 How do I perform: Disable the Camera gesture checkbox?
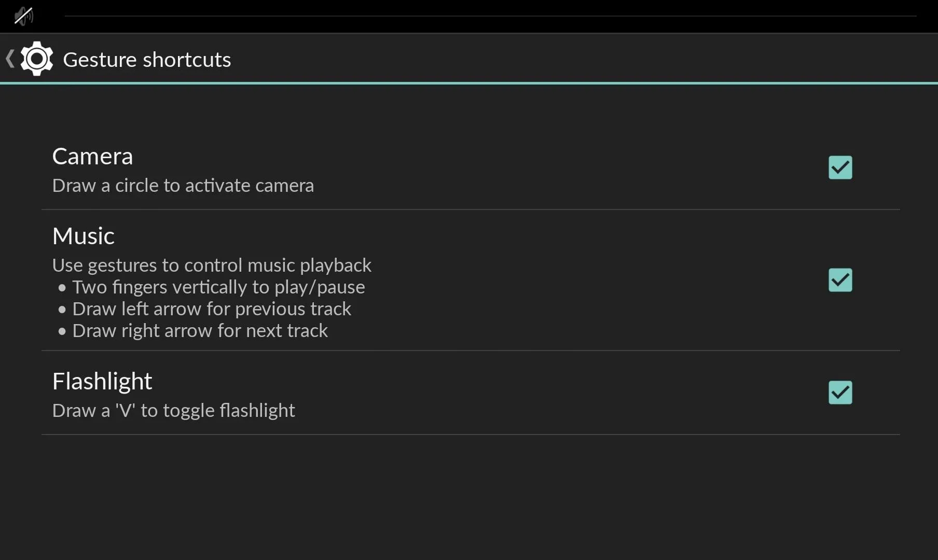point(840,167)
